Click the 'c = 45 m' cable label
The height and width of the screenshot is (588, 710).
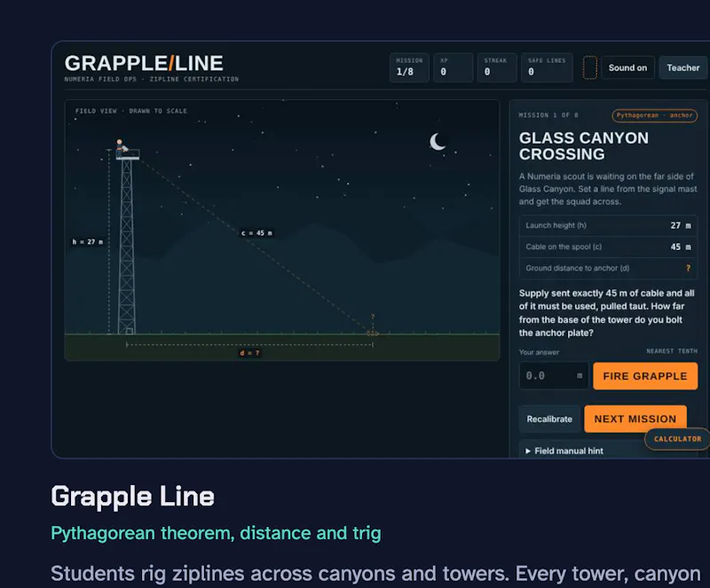point(256,233)
